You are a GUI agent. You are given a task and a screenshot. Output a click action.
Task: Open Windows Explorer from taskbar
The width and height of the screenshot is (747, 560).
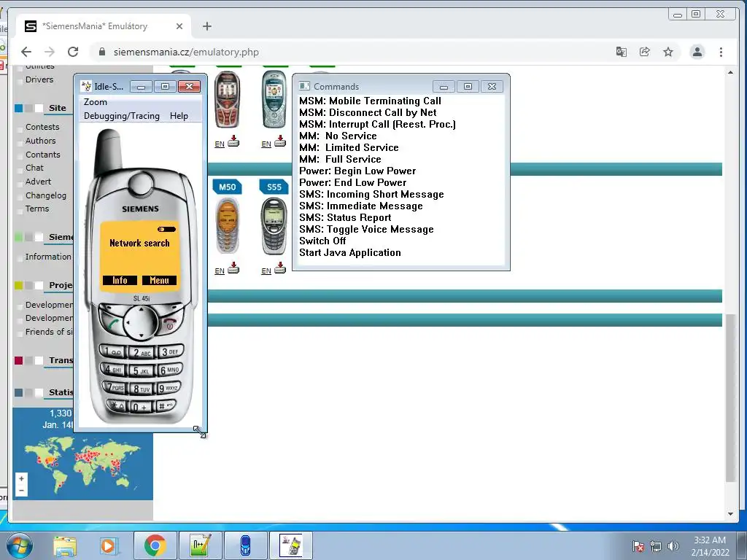click(x=65, y=545)
